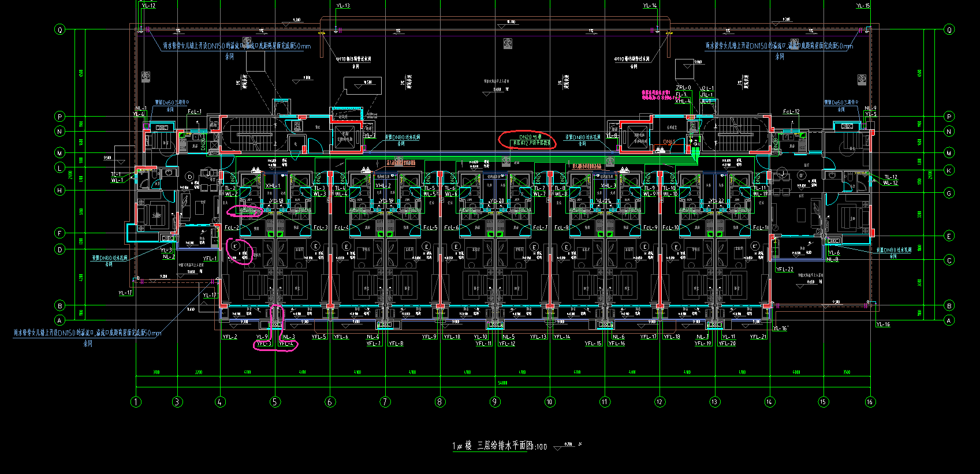Click the YL-12 pipe label at top
The image size is (980, 474).
[148, 6]
